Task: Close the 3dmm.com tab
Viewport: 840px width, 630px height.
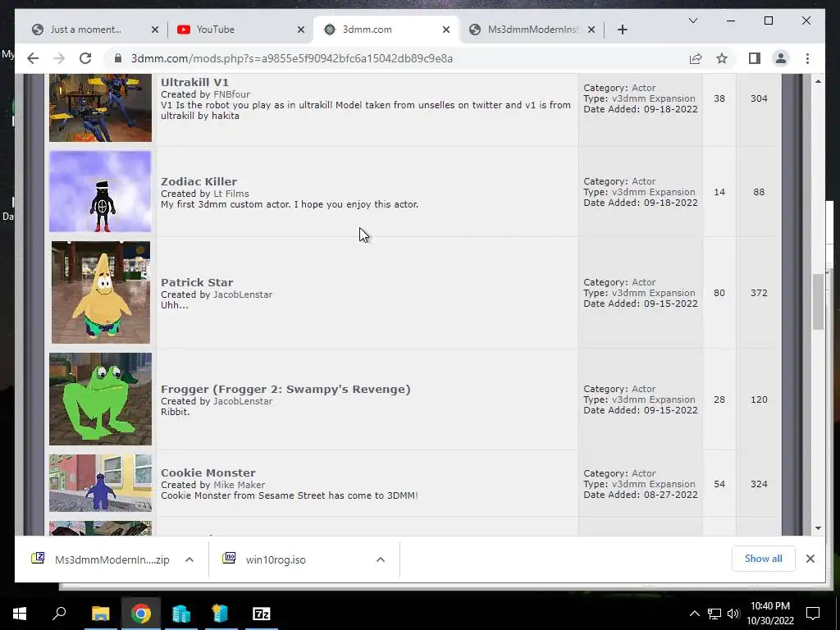Action: pos(445,30)
